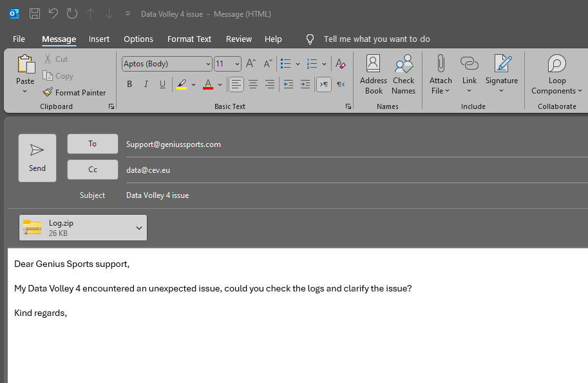Click the To button

coord(93,144)
